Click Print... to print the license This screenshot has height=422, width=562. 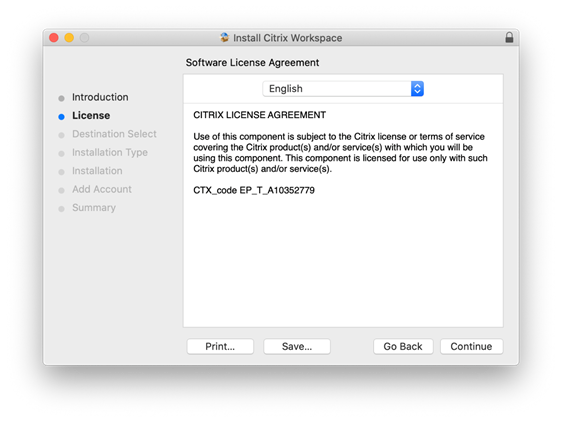[x=220, y=346]
